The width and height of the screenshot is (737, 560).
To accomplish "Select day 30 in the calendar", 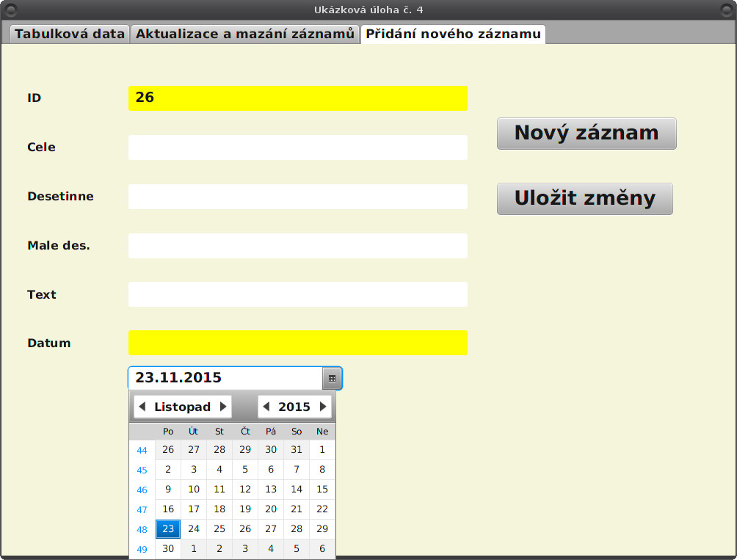I will click(x=167, y=548).
